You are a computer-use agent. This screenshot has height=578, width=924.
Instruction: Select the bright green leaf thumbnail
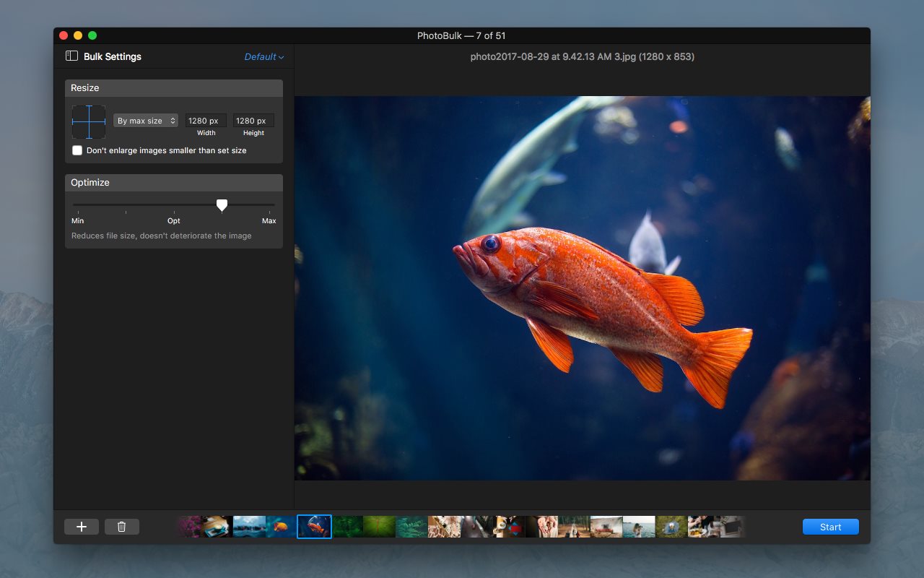(380, 527)
